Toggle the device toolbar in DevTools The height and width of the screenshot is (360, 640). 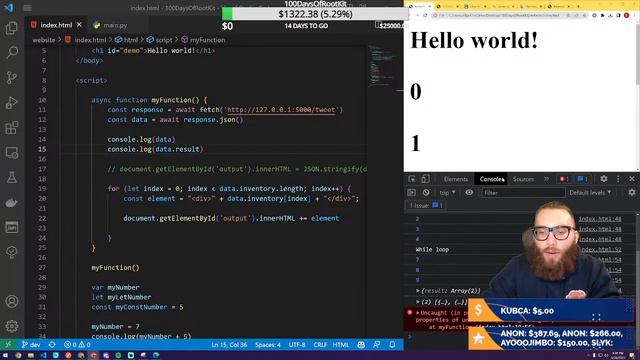point(425,179)
